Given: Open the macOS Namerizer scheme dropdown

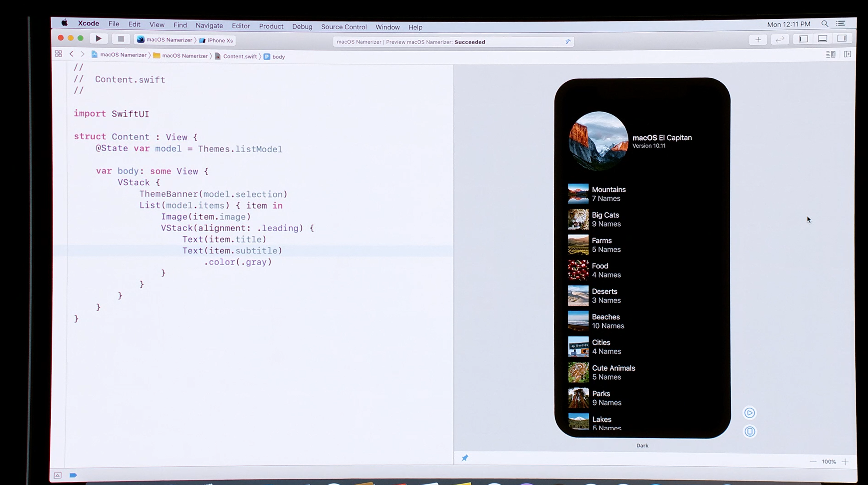Looking at the screenshot, I should click(x=169, y=40).
